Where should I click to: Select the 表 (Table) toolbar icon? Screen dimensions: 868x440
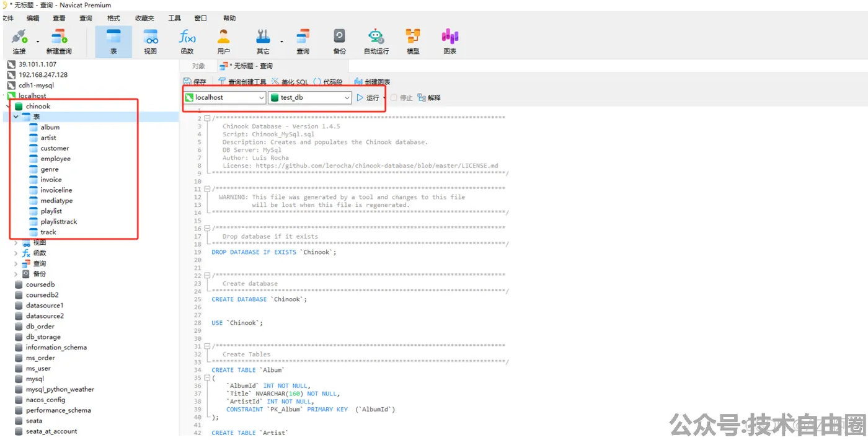[x=113, y=42]
